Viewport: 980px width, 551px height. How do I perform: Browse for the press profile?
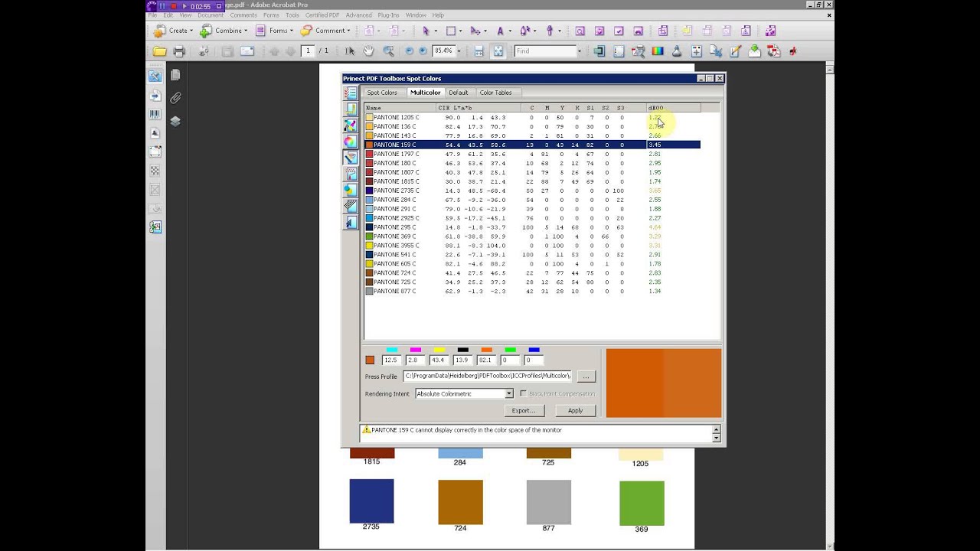586,377
